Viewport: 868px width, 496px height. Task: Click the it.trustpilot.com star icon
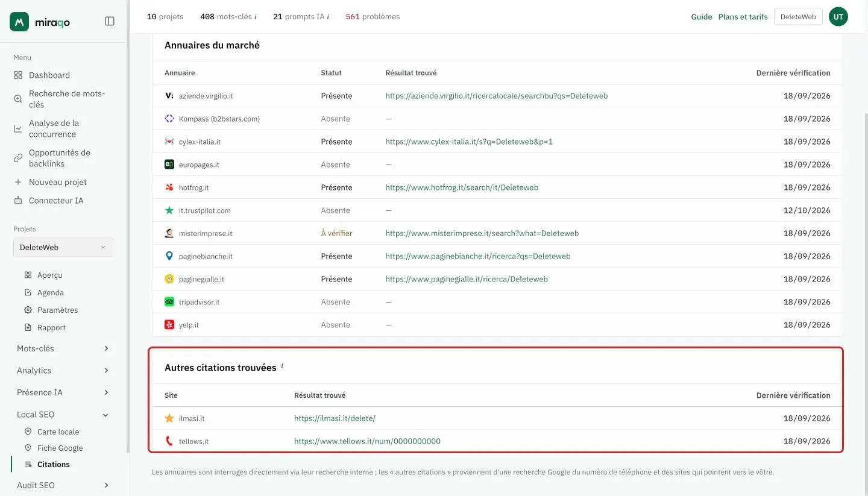point(169,210)
